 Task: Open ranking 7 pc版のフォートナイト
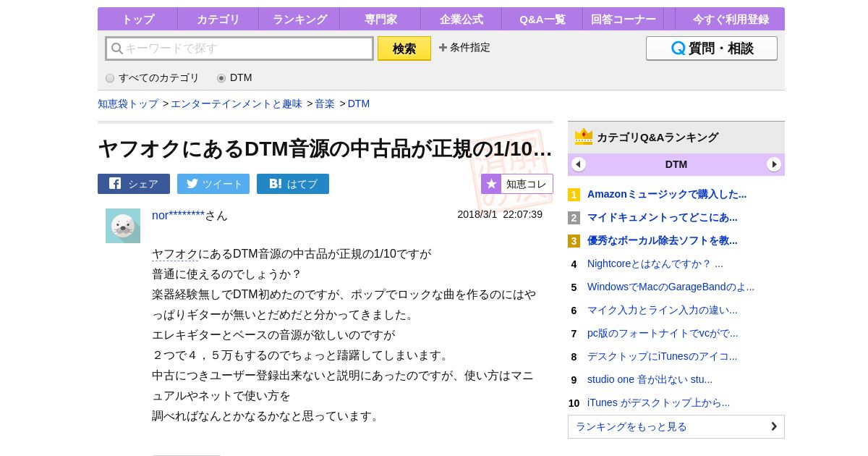tap(663, 333)
